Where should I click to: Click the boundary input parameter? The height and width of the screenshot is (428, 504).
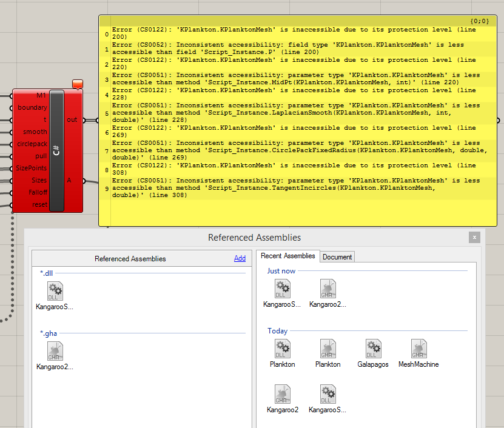point(32,107)
